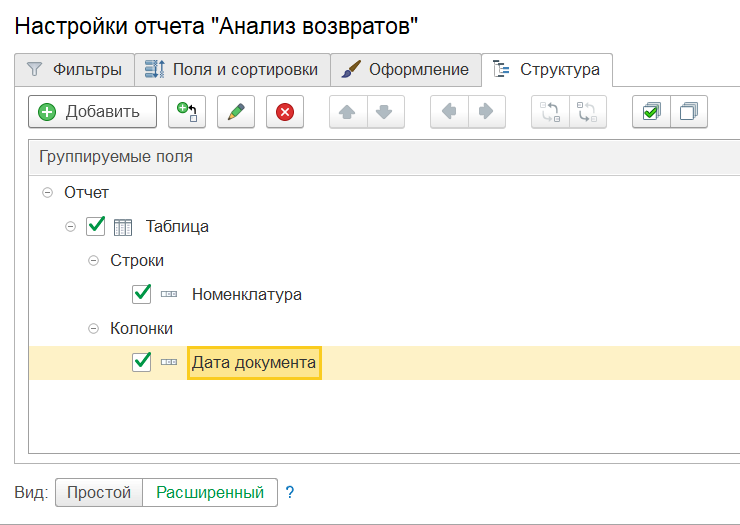Click the check all boxes icon

(x=651, y=112)
